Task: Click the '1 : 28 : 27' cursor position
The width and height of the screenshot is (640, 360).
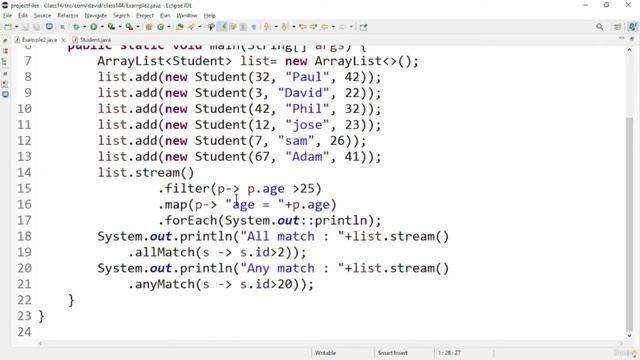Action: [x=449, y=353]
